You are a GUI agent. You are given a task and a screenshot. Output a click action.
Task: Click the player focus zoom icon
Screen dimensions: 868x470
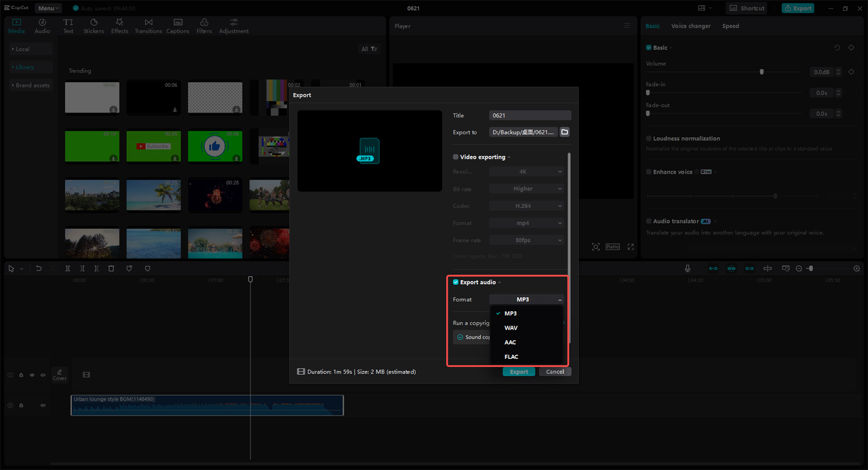pos(595,247)
